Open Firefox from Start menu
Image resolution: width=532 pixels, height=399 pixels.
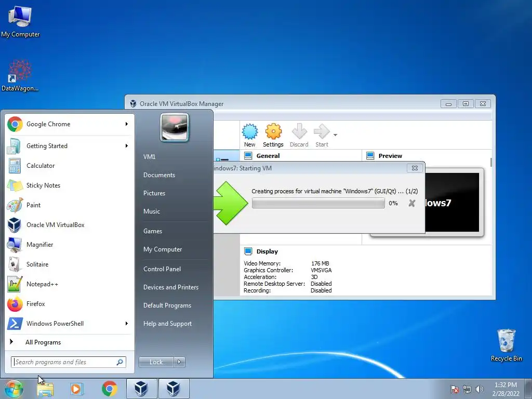coord(70,303)
